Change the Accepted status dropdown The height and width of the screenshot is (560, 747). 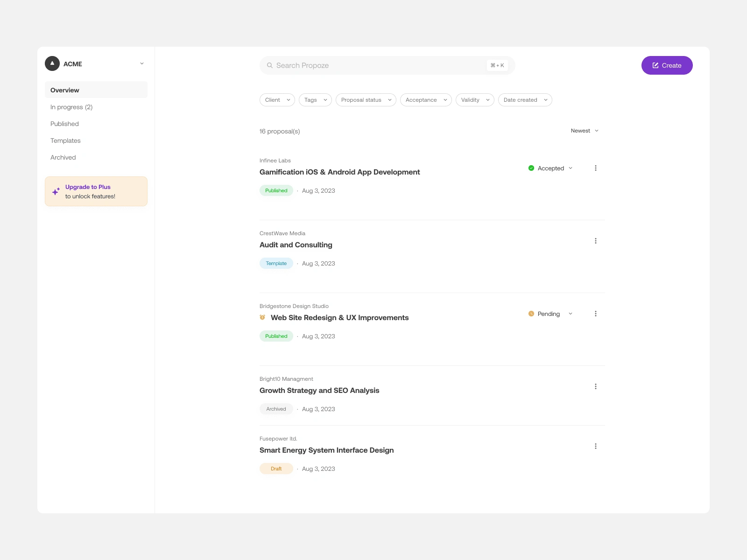pyautogui.click(x=550, y=168)
